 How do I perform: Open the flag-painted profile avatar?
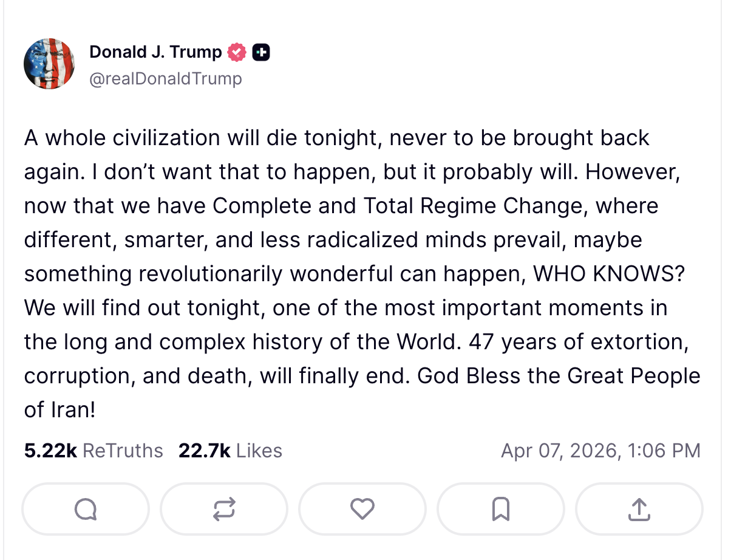pyautogui.click(x=49, y=64)
